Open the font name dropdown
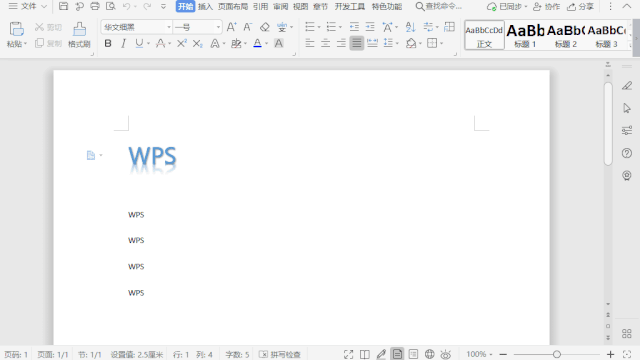The height and width of the screenshot is (360, 640). 169,27
